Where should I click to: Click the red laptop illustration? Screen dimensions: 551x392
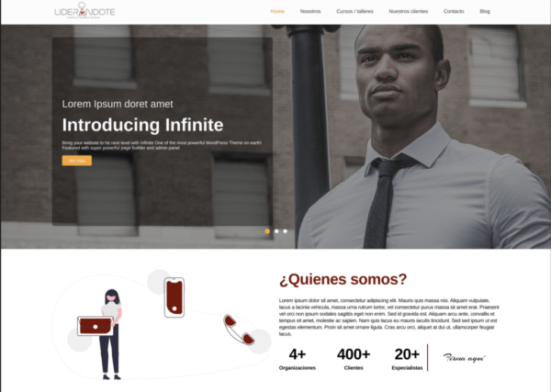[x=96, y=326]
